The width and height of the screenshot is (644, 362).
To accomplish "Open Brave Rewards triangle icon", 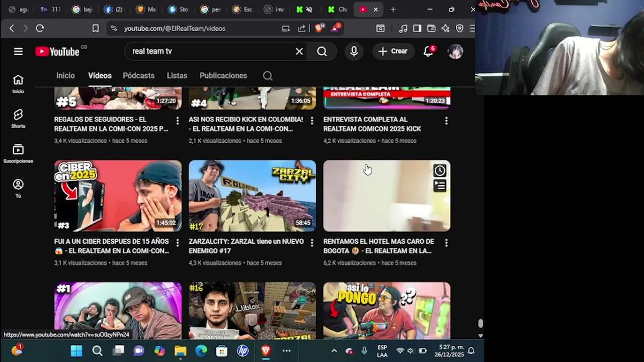I will [x=336, y=28].
